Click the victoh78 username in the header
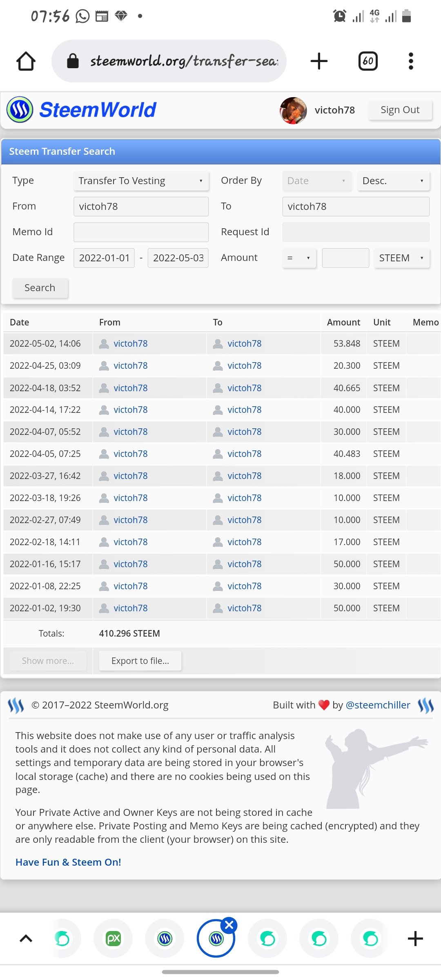This screenshot has height=980, width=441. [x=335, y=110]
